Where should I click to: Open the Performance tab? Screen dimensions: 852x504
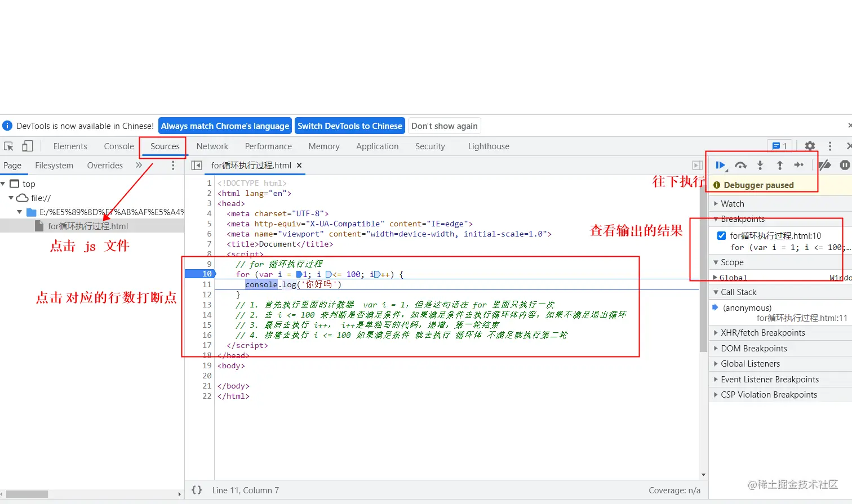point(268,146)
